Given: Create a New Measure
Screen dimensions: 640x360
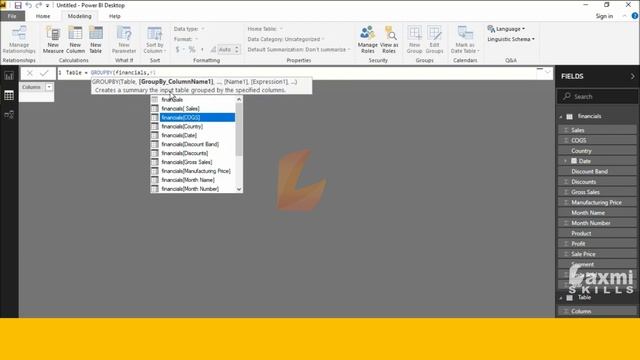Looking at the screenshot, I should click(x=53, y=39).
